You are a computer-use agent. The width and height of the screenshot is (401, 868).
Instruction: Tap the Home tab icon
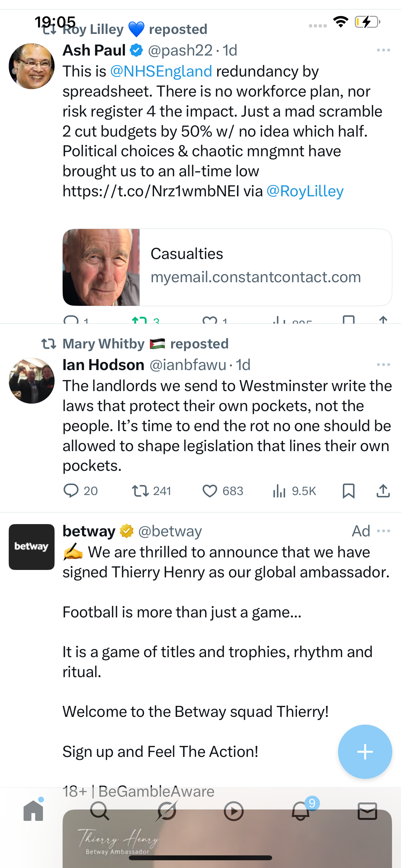coord(33,811)
